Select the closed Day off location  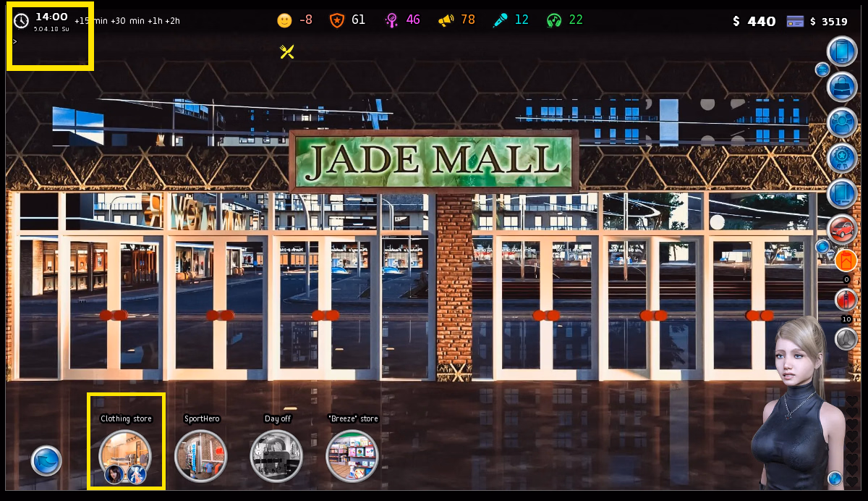pyautogui.click(x=276, y=455)
